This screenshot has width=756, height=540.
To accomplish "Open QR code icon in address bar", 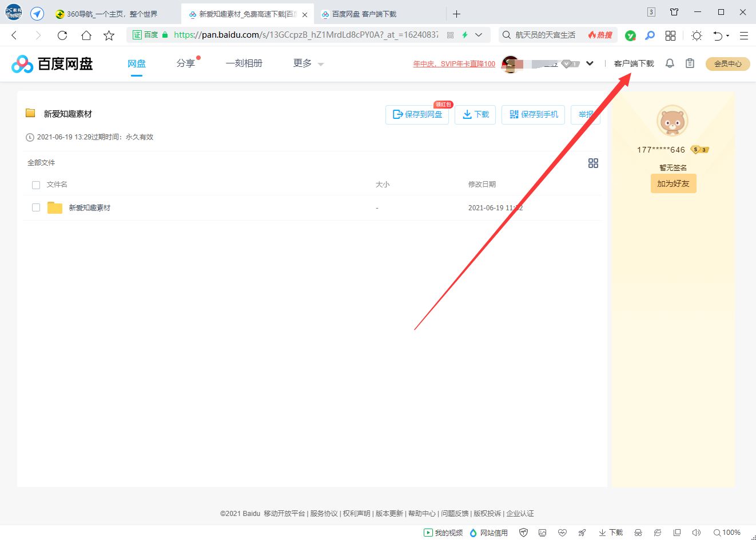I will click(450, 35).
